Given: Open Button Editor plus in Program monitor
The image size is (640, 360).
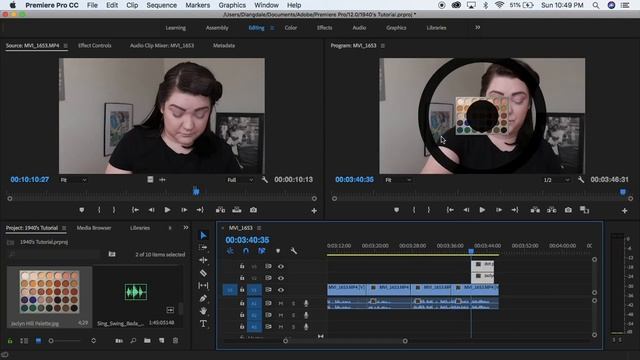Looking at the screenshot, I should click(x=624, y=211).
